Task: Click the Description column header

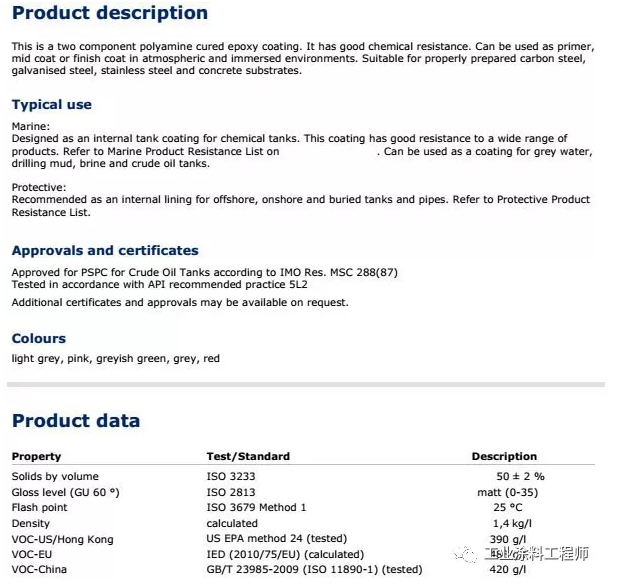Action: pos(504,456)
